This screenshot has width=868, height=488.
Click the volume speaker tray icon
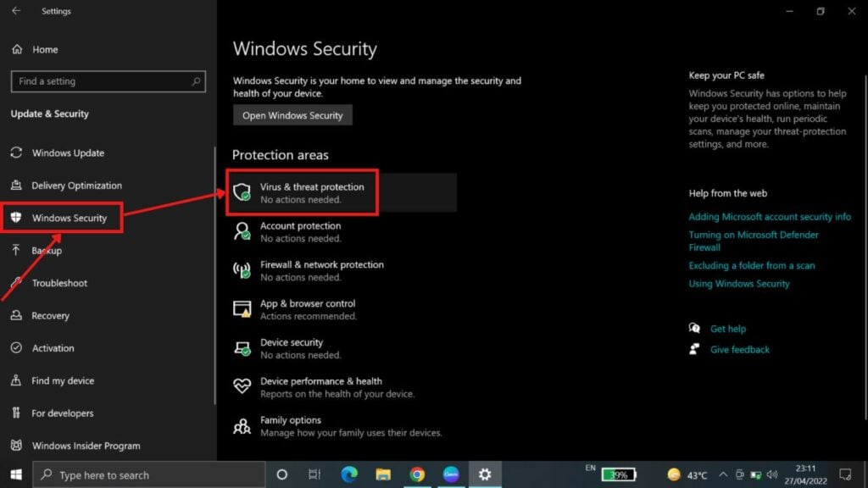(772, 474)
